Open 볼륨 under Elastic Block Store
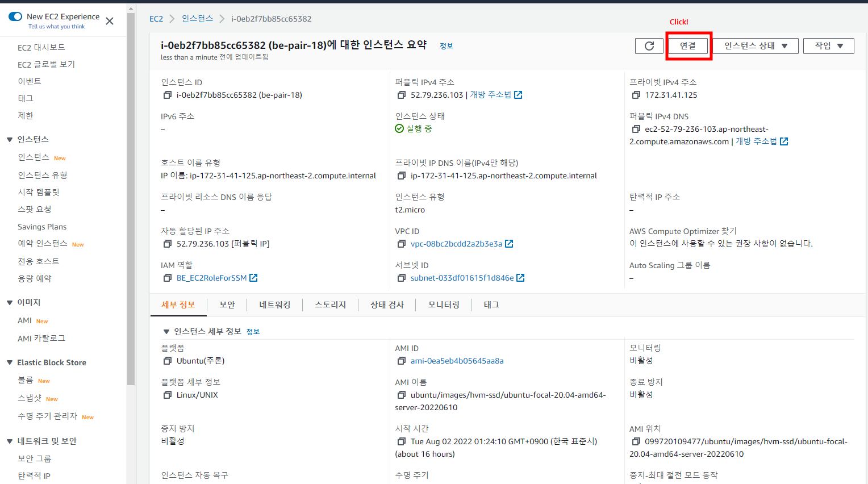 pos(26,380)
